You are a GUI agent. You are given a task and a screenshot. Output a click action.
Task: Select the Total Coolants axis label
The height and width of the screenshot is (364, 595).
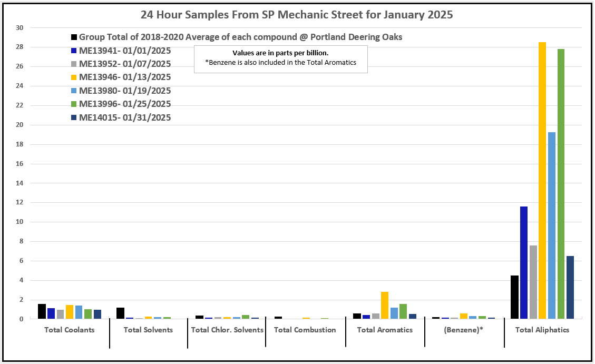tap(70, 330)
